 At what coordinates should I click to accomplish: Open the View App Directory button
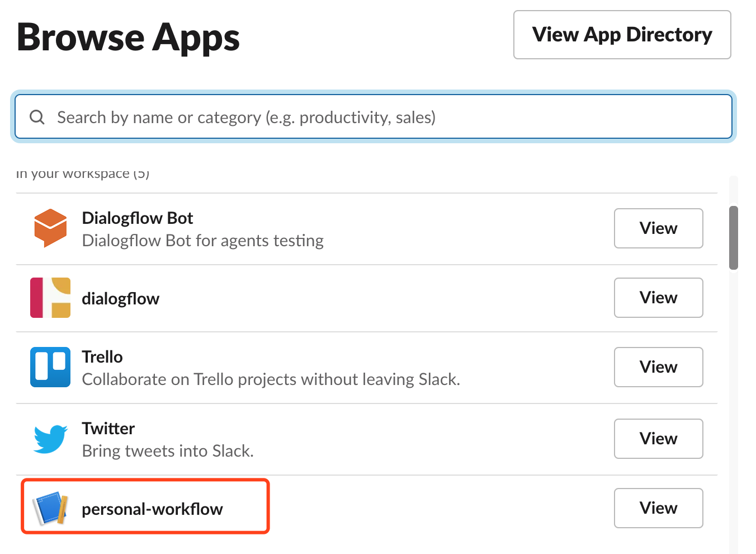(x=622, y=35)
